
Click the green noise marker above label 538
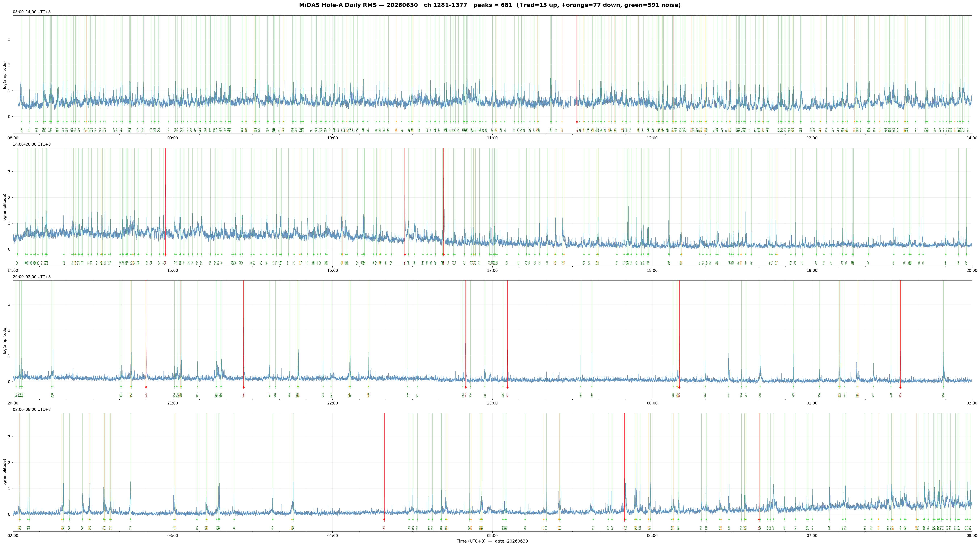(581, 387)
